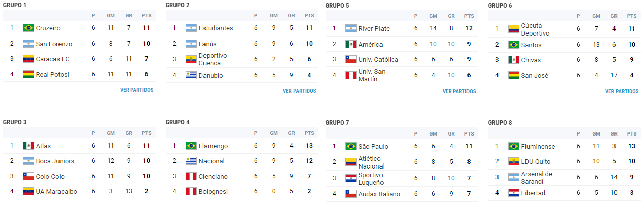Click the Ecuador flag beside LDU Quito
The width and height of the screenshot is (644, 202).
tap(514, 161)
